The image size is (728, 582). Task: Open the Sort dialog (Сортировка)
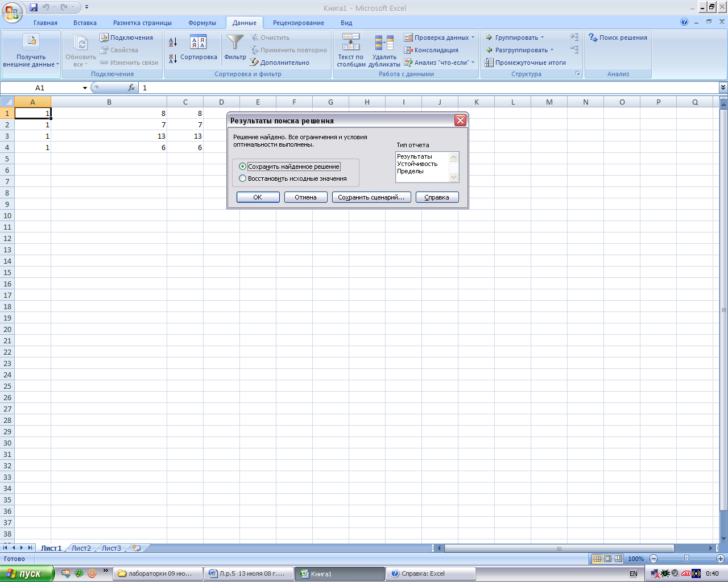pos(198,48)
